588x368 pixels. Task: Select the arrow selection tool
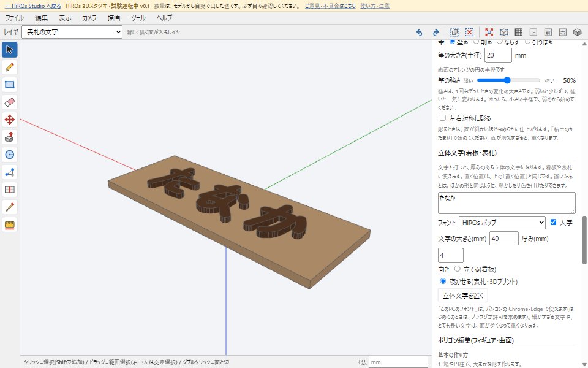tap(10, 50)
